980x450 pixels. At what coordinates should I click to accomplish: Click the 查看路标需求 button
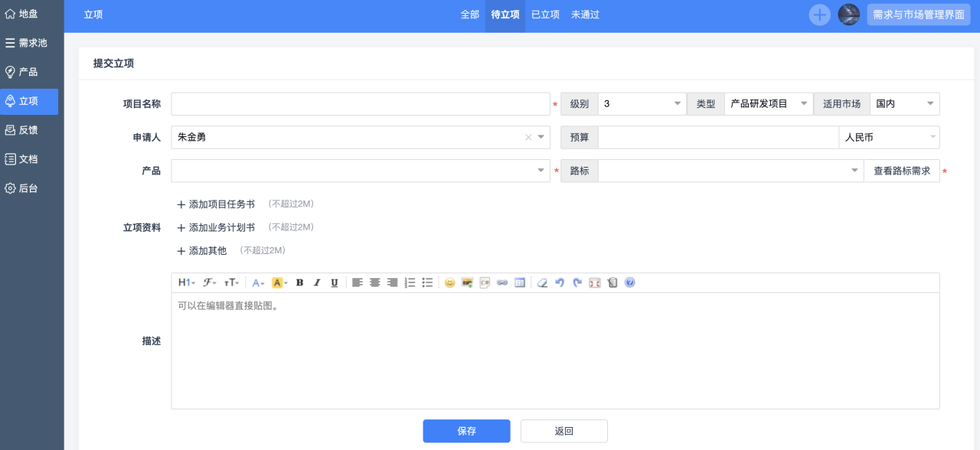[x=901, y=171]
